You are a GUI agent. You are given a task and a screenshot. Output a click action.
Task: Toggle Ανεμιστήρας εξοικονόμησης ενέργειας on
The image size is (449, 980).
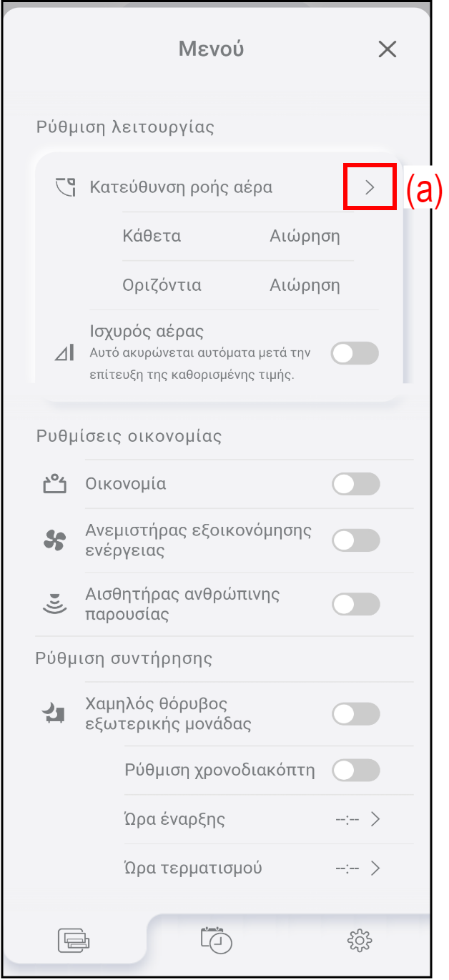tap(355, 541)
